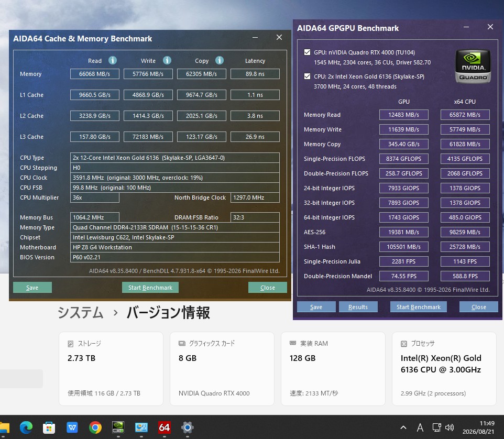Click the Read info icon
This screenshot has height=439, width=504.
[x=113, y=60]
